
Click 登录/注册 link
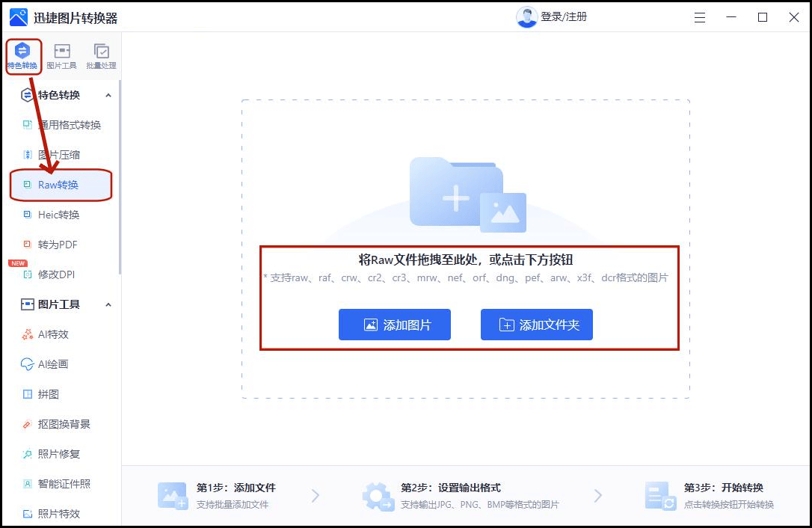pos(564,17)
